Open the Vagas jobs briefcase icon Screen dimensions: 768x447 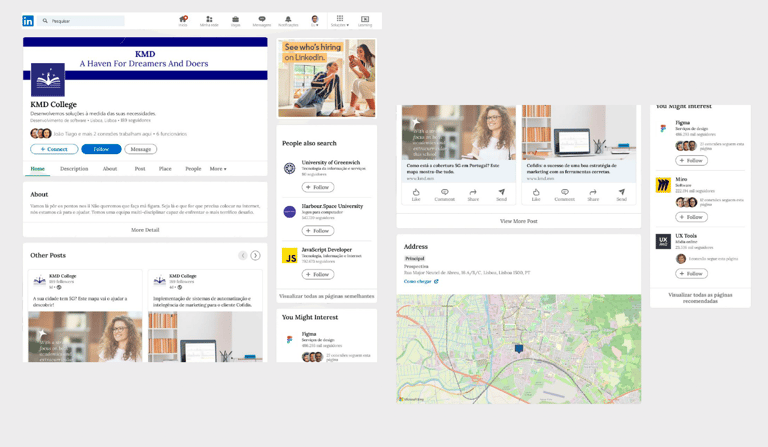236,21
